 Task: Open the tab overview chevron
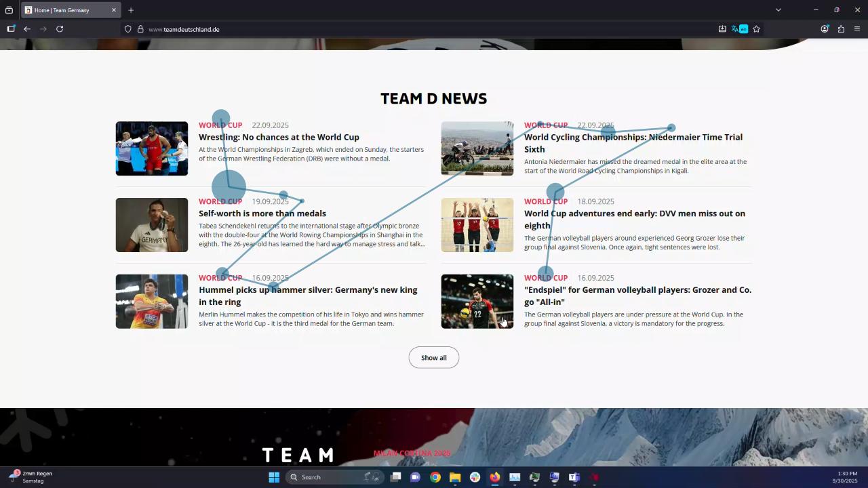tap(778, 9)
